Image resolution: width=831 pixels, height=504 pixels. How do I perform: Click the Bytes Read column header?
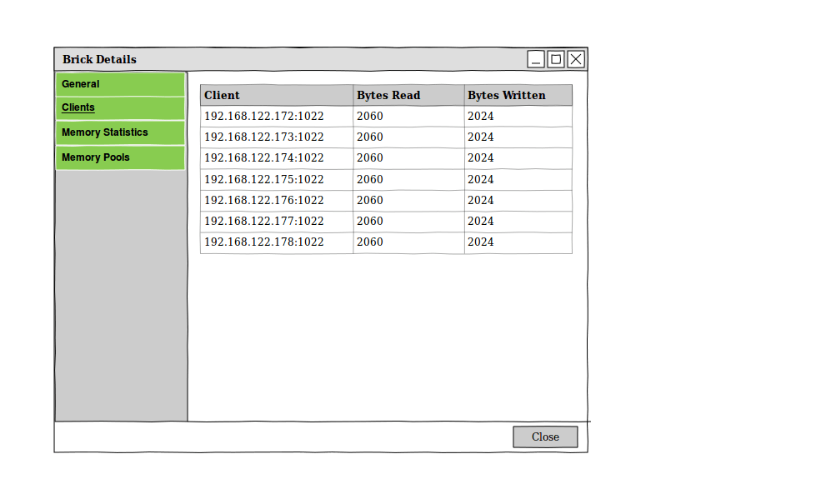[408, 95]
